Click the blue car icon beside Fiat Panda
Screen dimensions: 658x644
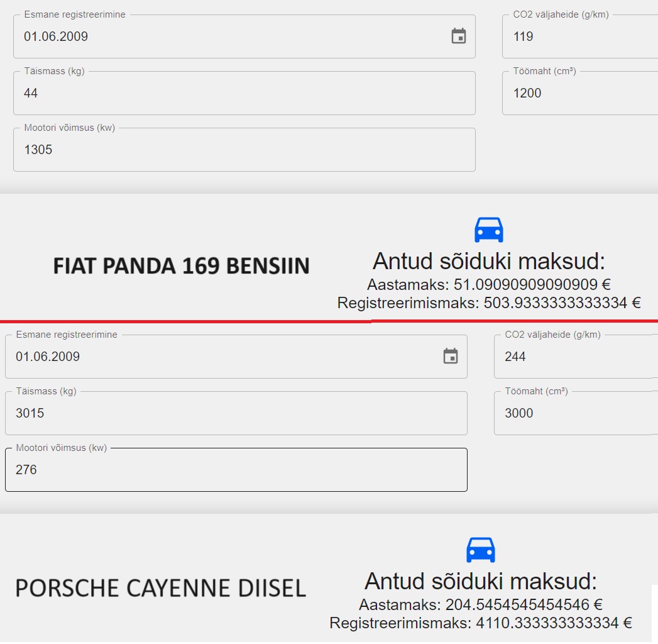point(488,230)
